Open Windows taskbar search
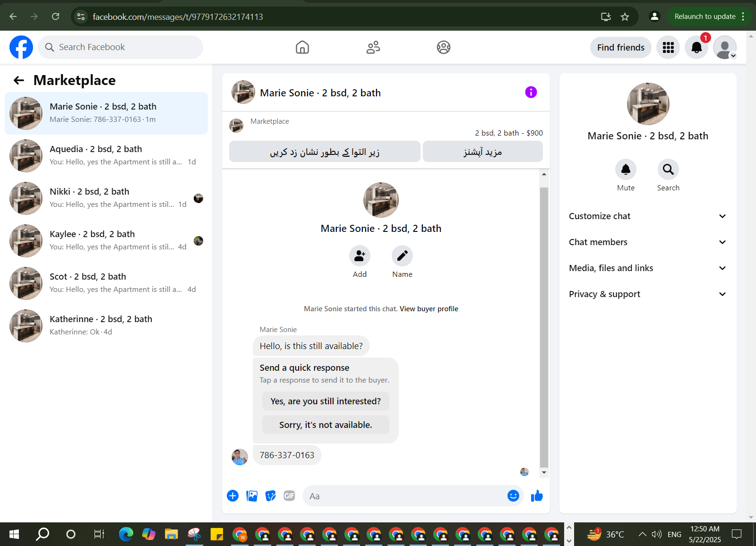This screenshot has width=756, height=546. point(43,534)
